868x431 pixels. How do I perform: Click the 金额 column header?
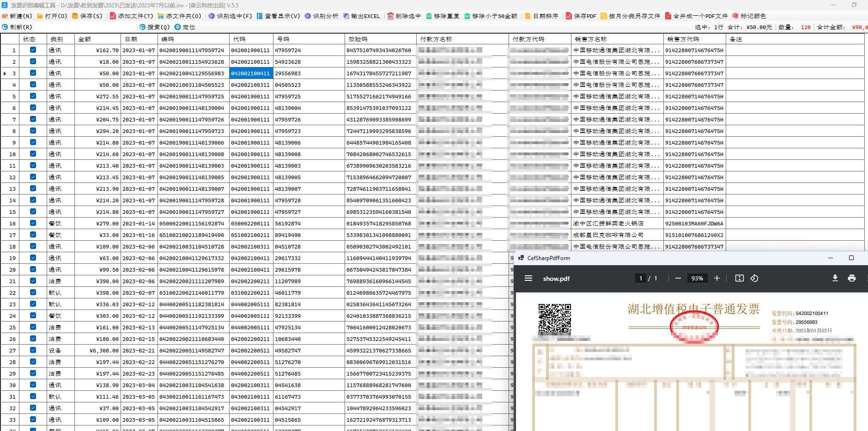click(x=85, y=39)
